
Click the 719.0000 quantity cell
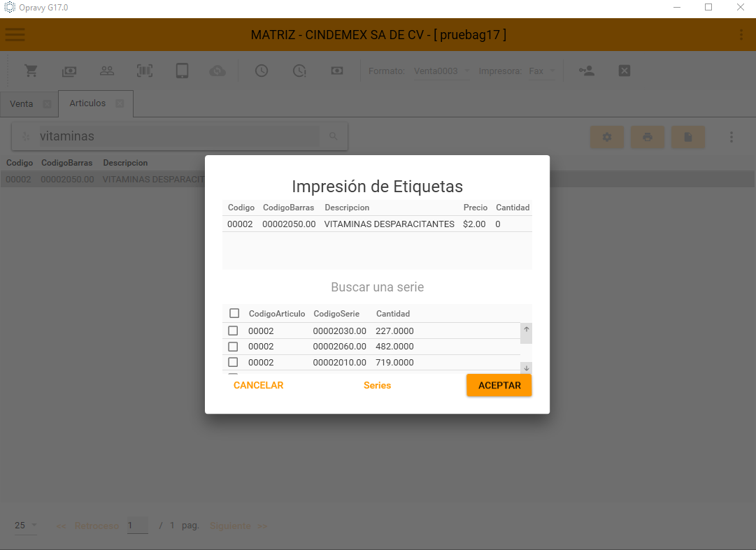coord(394,362)
